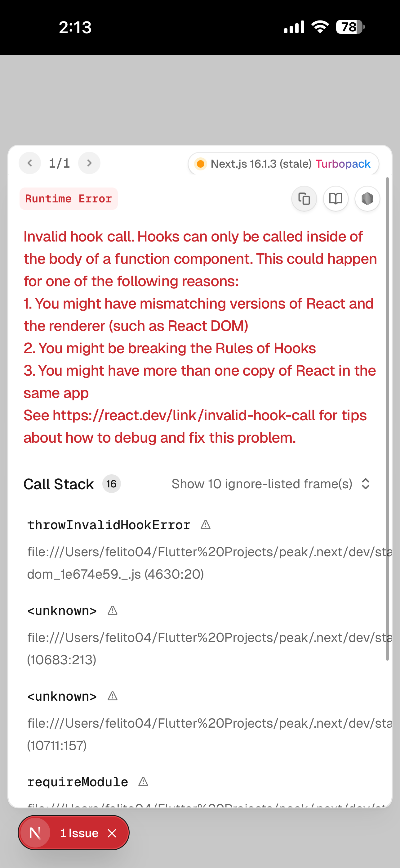This screenshot has height=868, width=400.
Task: Open the Next.js 16.1.3 (stale) version badge
Action: 261,164
